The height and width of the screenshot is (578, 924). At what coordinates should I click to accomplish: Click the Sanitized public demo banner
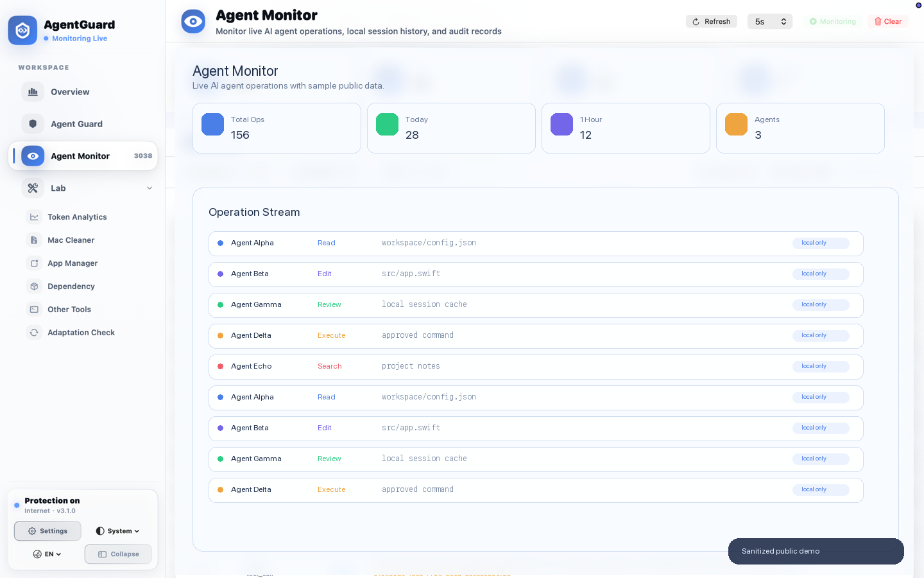point(816,551)
